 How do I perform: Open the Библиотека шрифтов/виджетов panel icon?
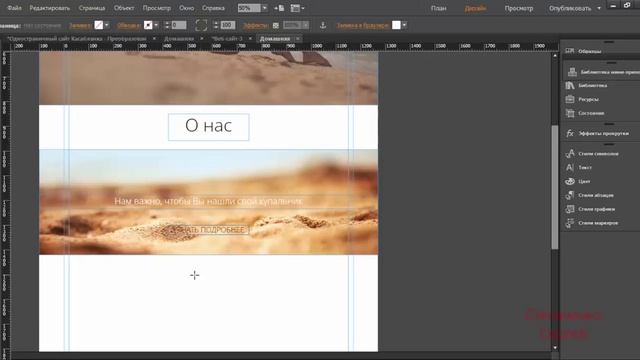572,72
